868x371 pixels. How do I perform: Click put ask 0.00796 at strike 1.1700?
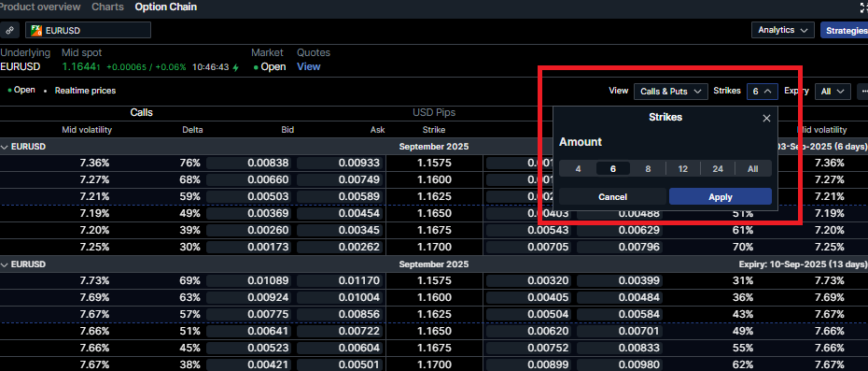click(620, 247)
